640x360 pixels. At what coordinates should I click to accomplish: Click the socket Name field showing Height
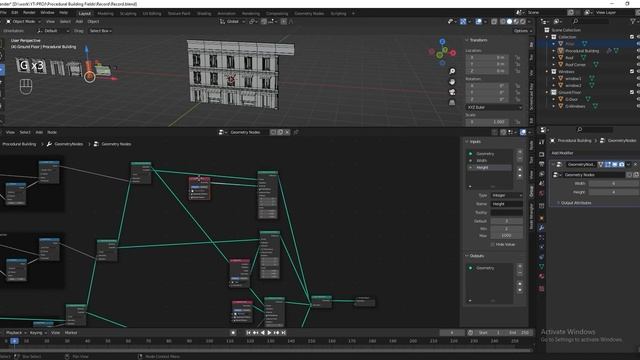point(506,204)
